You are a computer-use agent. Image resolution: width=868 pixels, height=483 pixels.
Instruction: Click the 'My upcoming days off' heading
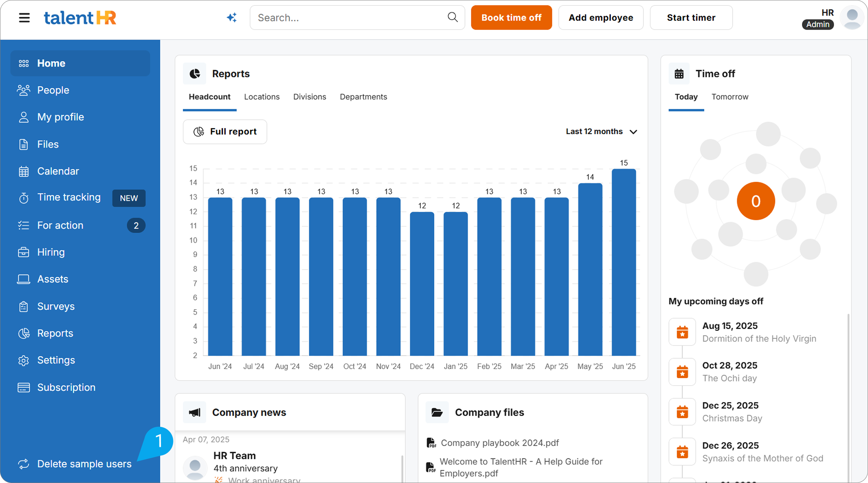(x=716, y=301)
